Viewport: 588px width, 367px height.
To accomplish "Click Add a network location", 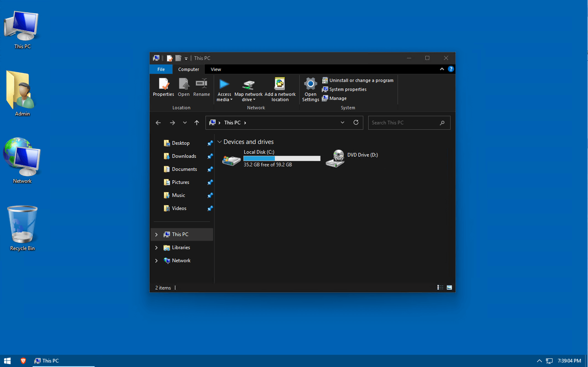I will [x=280, y=90].
